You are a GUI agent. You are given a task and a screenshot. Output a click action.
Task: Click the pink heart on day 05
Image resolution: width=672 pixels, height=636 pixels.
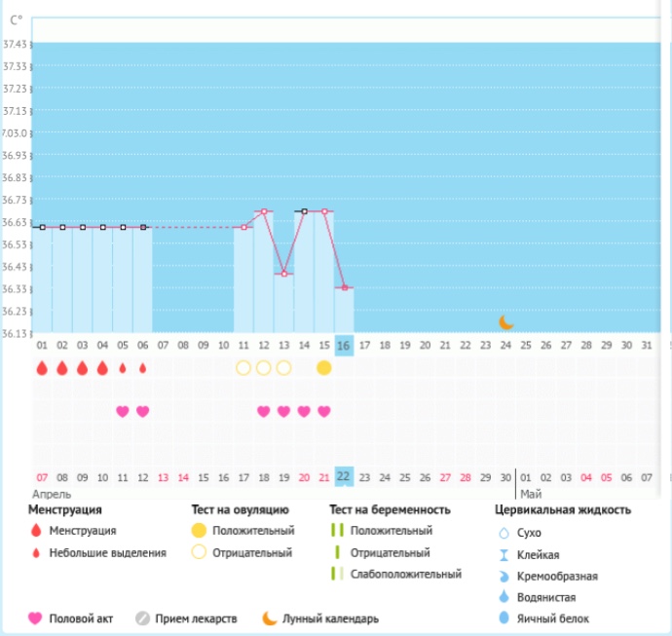pyautogui.click(x=123, y=411)
